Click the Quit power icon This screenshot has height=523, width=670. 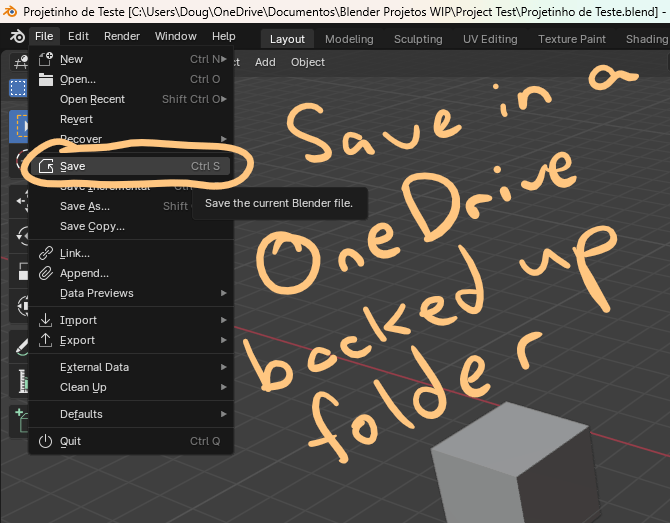(x=45, y=441)
